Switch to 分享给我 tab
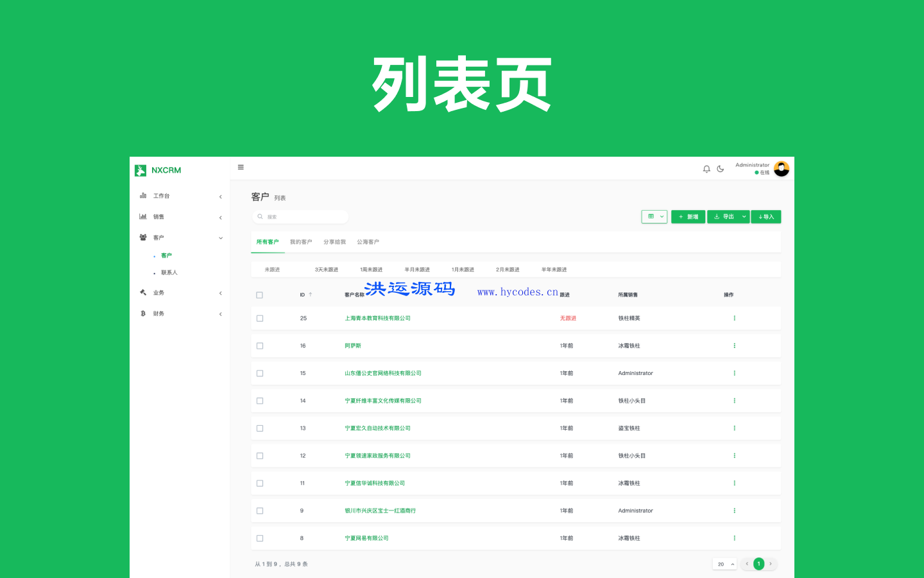This screenshot has height=578, width=924. [x=334, y=242]
